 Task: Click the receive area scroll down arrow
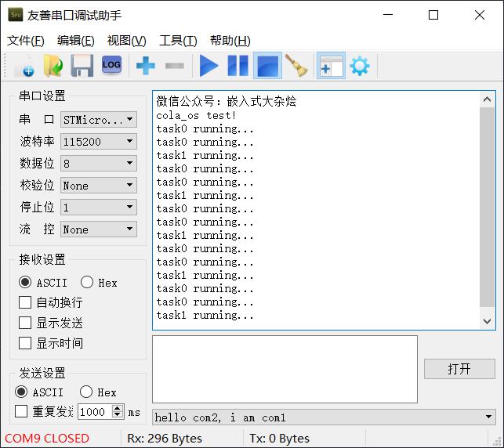point(487,321)
